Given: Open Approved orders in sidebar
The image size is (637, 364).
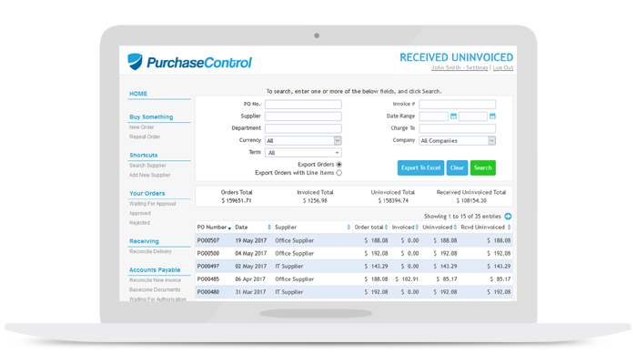Looking at the screenshot, I should pyautogui.click(x=140, y=213).
